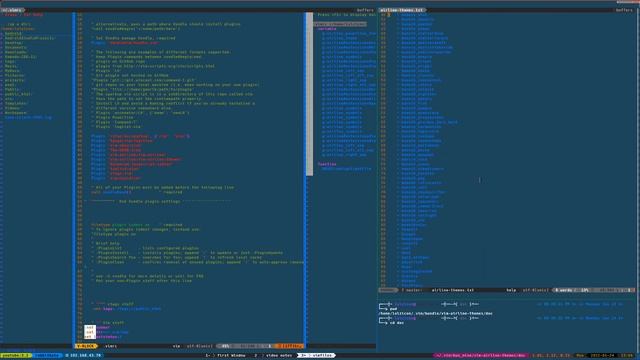Open the Desktop/ directory in NERDTree
The width and height of the screenshot is (640, 360).
[x=14, y=43]
